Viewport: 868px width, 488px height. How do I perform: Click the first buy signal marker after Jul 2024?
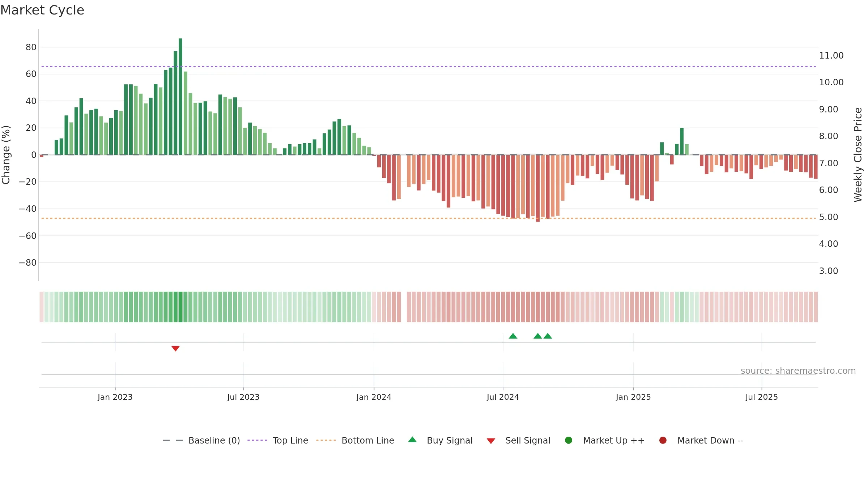tap(513, 336)
